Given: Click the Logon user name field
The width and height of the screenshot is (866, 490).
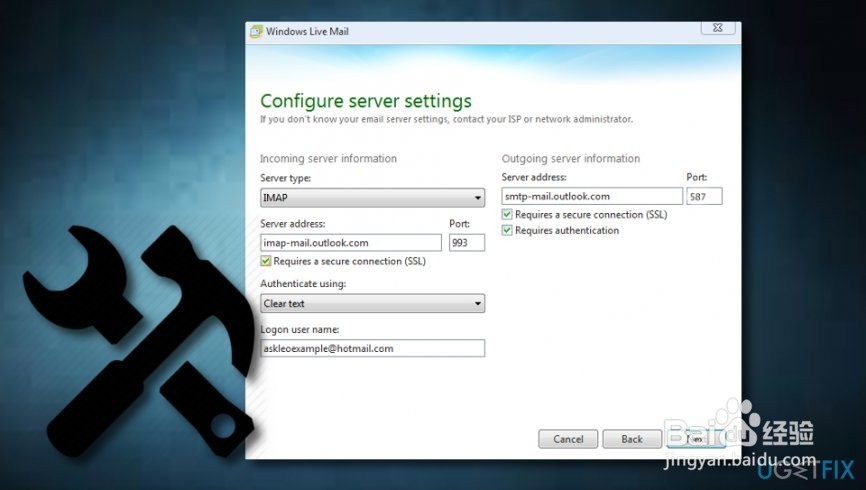Looking at the screenshot, I should (372, 349).
